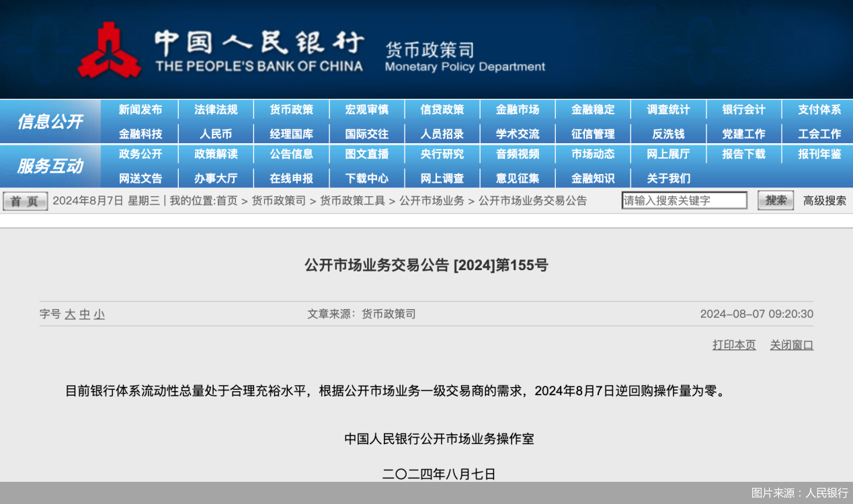Select 报告下载 menu item

pos(743,154)
